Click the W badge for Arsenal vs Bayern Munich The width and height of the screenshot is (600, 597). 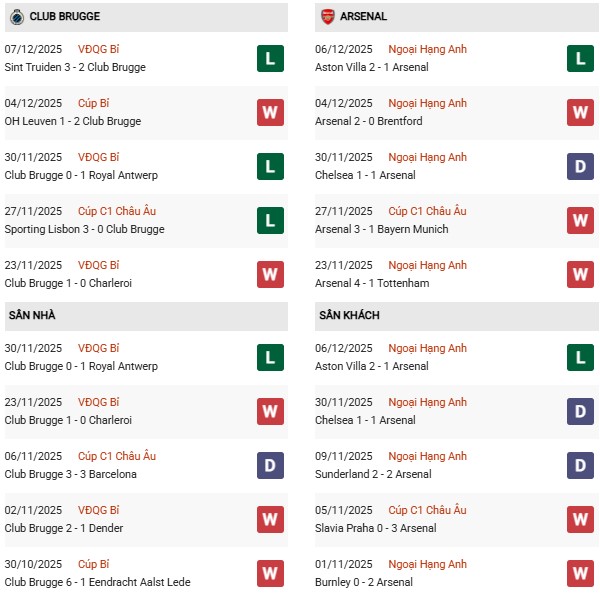click(x=580, y=220)
